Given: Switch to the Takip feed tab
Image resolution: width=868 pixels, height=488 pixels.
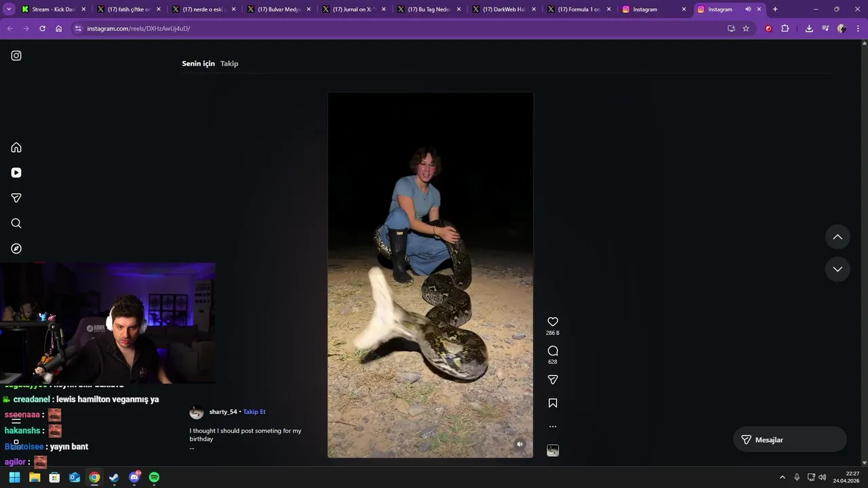Looking at the screenshot, I should (x=229, y=64).
